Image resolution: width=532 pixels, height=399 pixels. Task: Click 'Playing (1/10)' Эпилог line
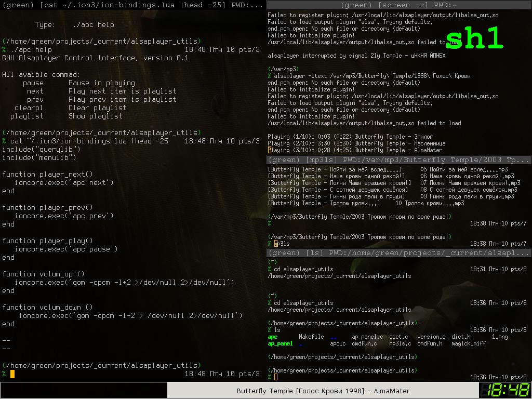[350, 137]
